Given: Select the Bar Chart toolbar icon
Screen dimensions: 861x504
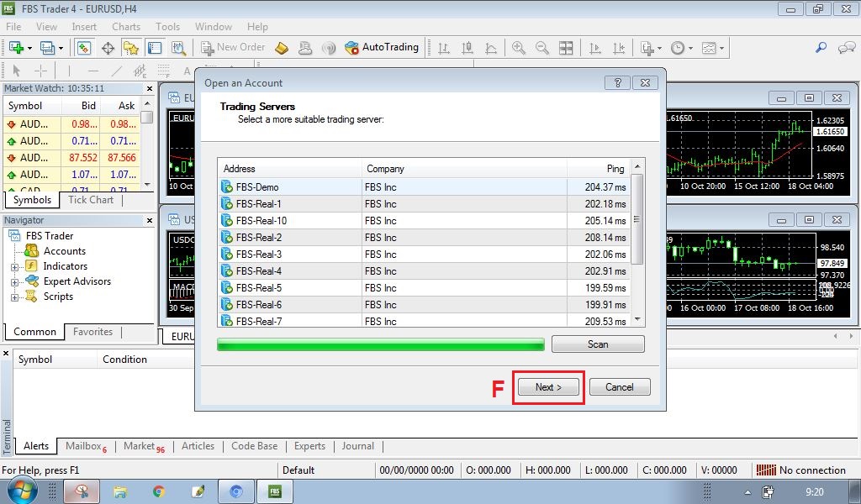Looking at the screenshot, I should pos(444,48).
